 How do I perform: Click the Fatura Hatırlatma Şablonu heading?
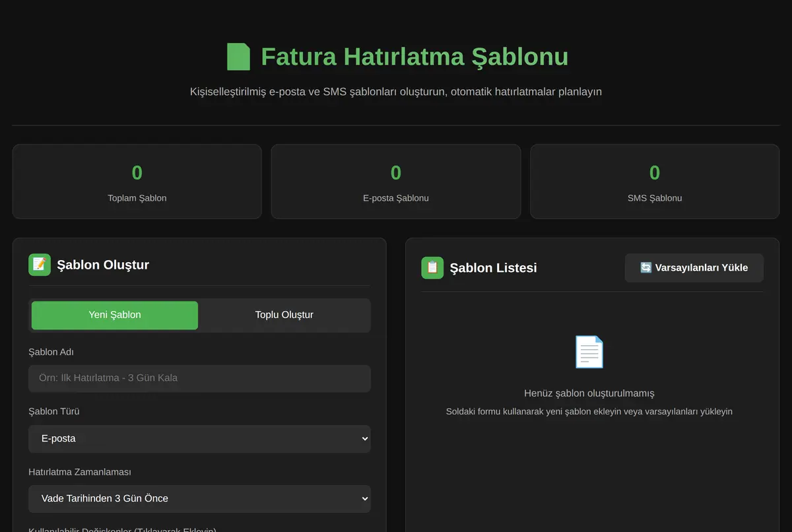point(414,57)
